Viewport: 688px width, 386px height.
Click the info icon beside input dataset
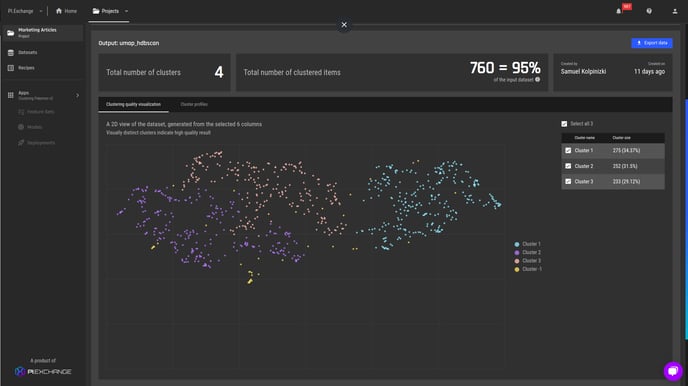pos(538,79)
